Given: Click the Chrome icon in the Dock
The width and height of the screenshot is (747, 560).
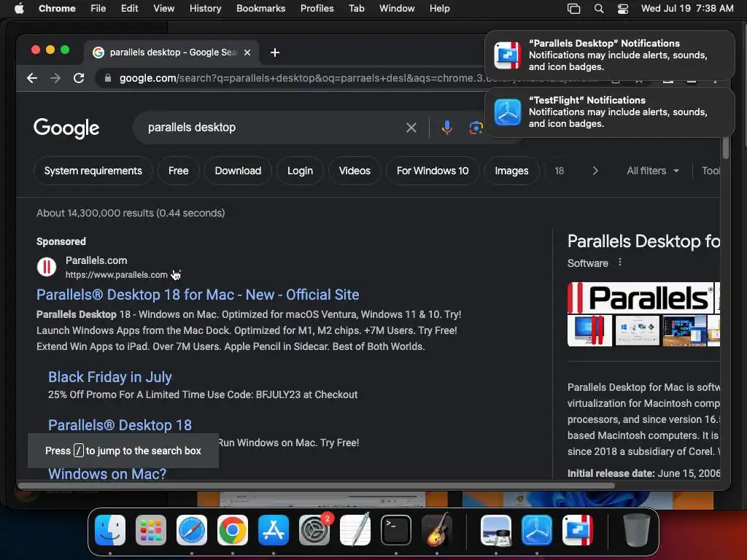Looking at the screenshot, I should pyautogui.click(x=233, y=530).
